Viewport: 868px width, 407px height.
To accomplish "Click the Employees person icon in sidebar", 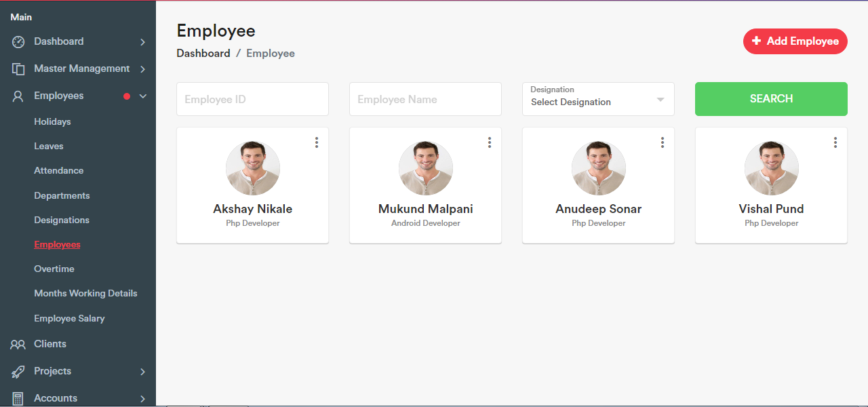I will pyautogui.click(x=18, y=96).
